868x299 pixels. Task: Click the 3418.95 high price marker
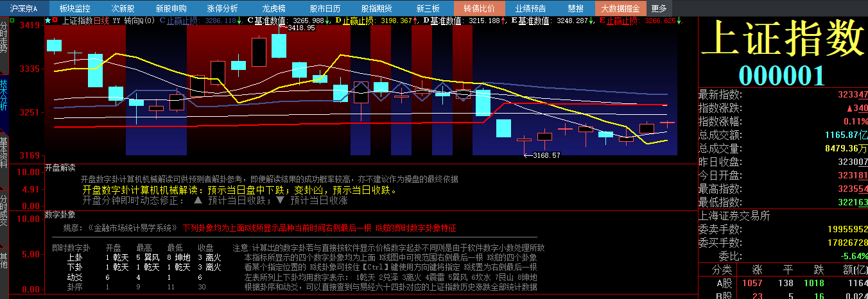click(300, 28)
